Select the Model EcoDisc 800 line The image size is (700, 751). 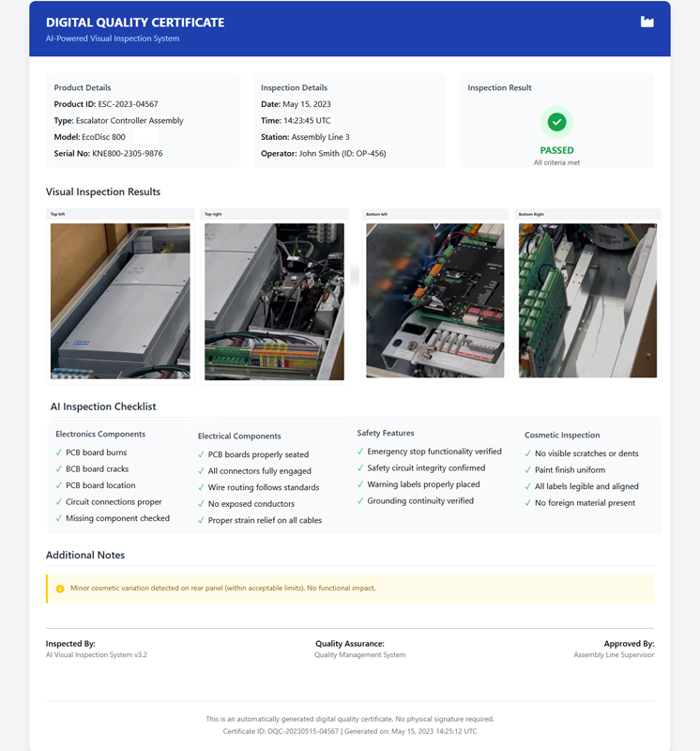[89, 137]
